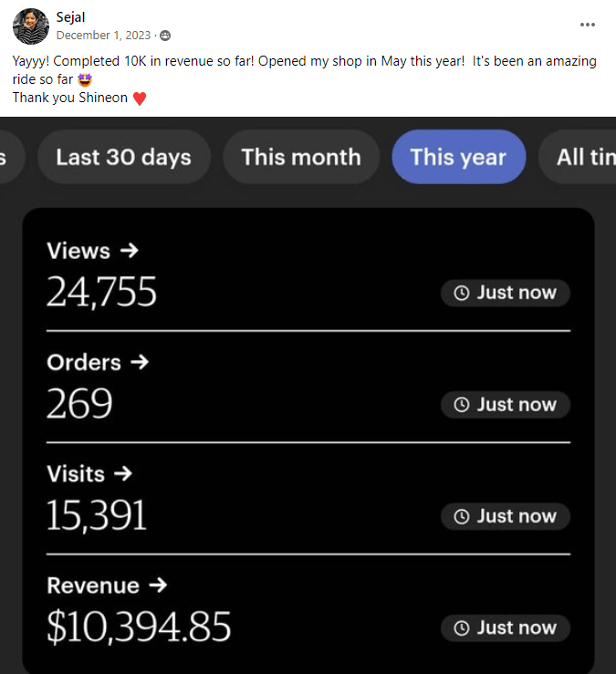The image size is (616, 674).
Task: Select the Last 30 days tab
Action: [x=123, y=157]
